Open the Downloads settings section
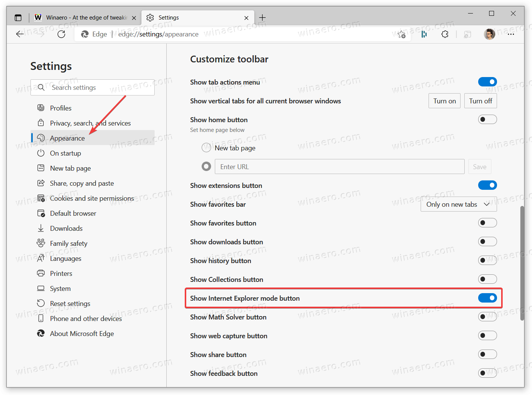 pos(93,228)
